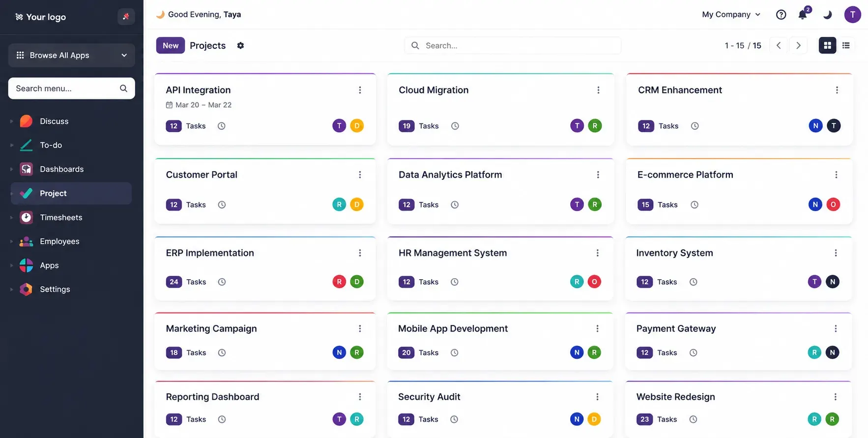Open notifications bell icon
868x438 pixels.
pyautogui.click(x=803, y=14)
